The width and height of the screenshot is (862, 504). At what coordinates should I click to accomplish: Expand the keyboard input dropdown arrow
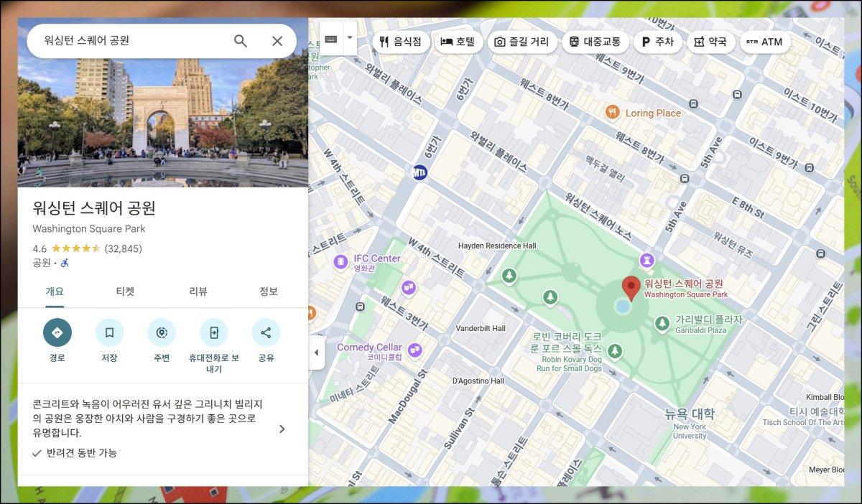pos(350,39)
